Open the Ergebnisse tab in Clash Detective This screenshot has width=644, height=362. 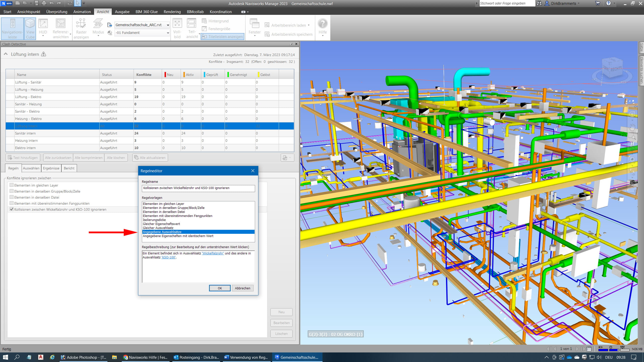click(x=51, y=168)
